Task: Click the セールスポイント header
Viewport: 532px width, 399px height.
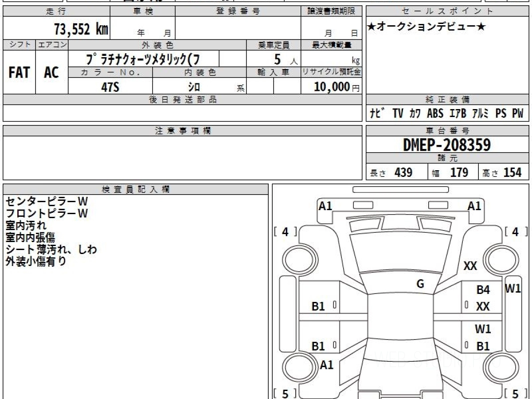Action: point(447,12)
